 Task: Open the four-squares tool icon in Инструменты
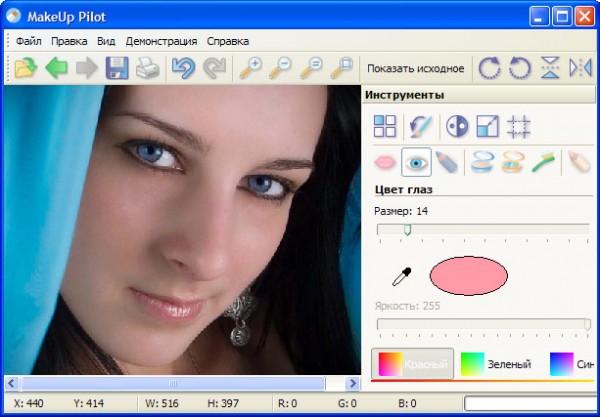click(x=385, y=126)
